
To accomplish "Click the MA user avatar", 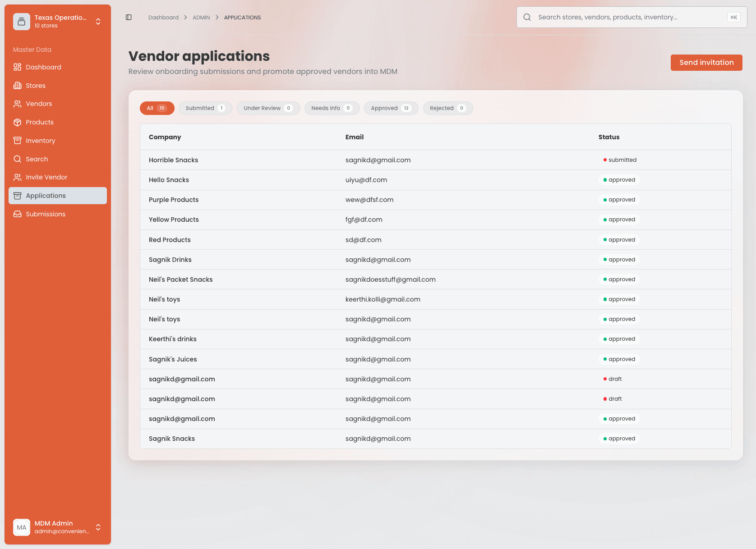I will 22,527.
